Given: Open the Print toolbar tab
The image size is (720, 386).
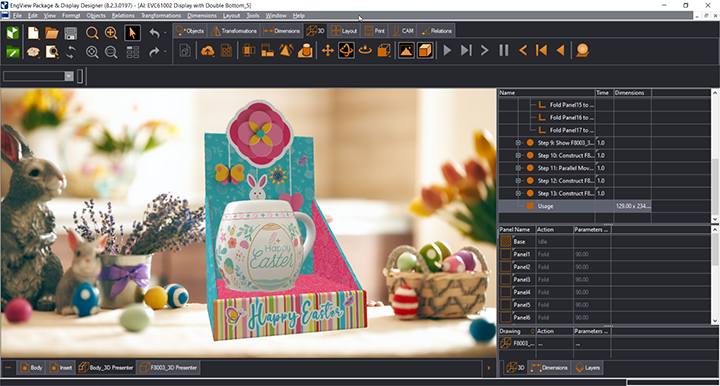Looking at the screenshot, I should [x=374, y=31].
